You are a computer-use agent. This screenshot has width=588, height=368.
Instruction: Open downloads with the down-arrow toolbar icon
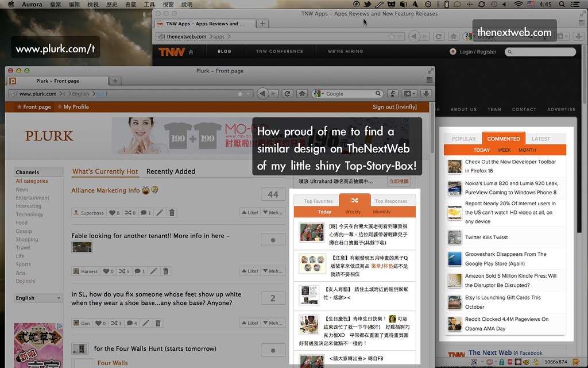425,93
